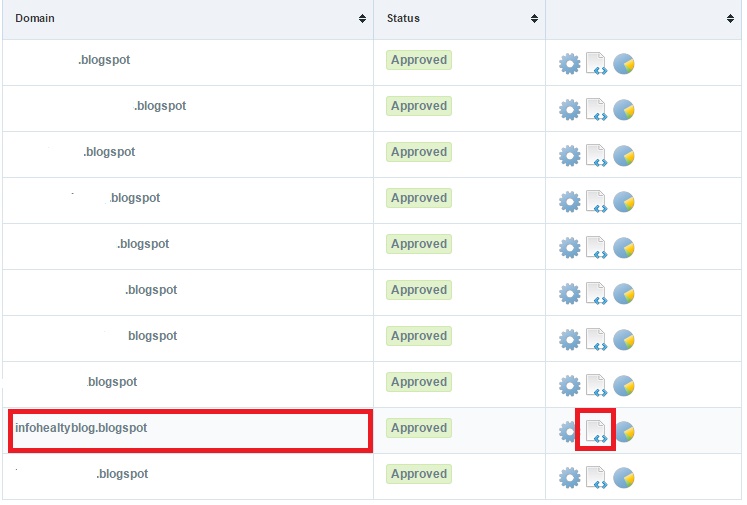Screen dimensions: 747x505
Task: Click Approved badge in last row
Action: point(419,474)
